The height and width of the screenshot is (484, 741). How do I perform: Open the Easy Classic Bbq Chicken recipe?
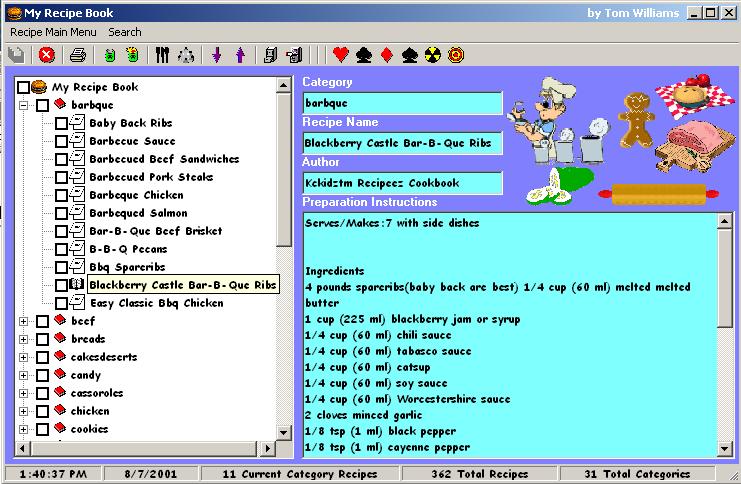click(x=156, y=303)
